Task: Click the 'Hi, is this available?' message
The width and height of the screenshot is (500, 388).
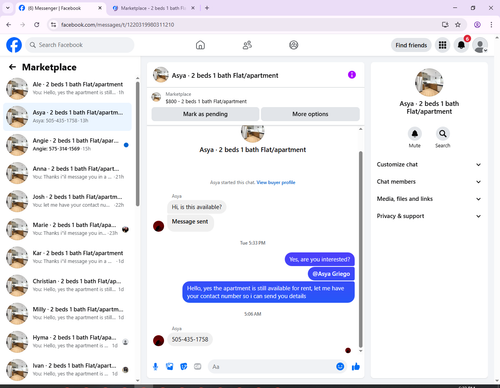Action: [x=197, y=207]
